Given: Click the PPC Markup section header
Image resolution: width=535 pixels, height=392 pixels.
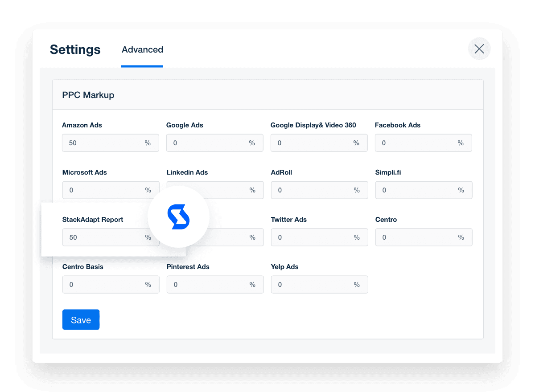Looking at the screenshot, I should (88, 94).
